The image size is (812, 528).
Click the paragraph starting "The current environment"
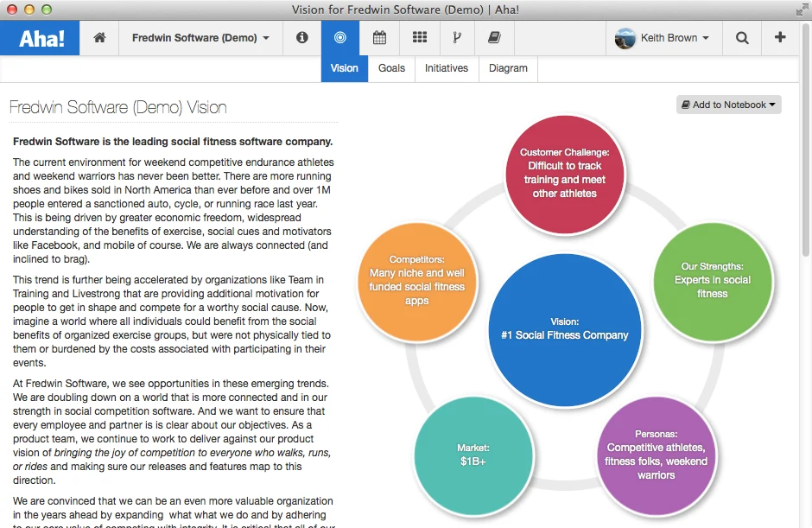(174, 210)
